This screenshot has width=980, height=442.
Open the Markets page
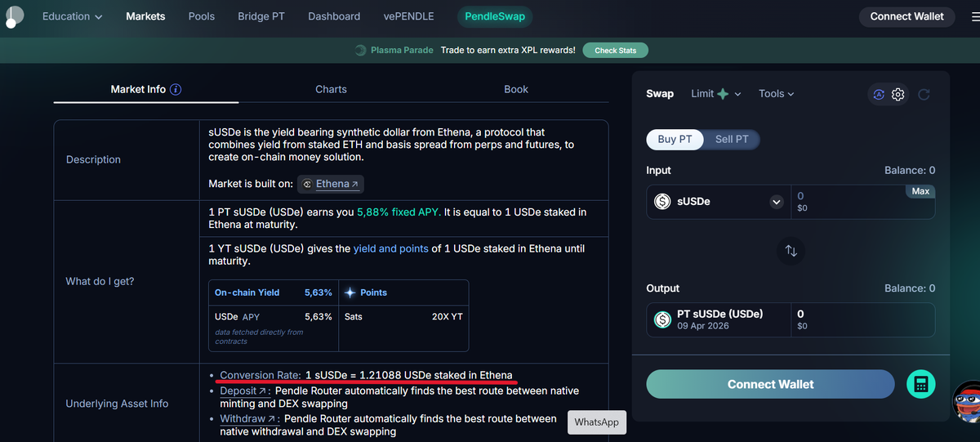click(x=145, y=16)
